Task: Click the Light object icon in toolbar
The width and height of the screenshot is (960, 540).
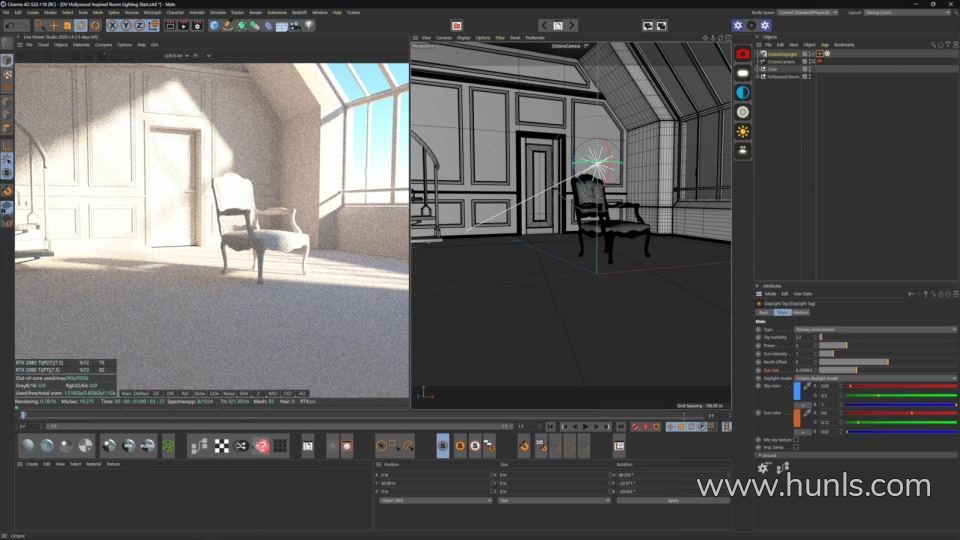Action: 309,25
